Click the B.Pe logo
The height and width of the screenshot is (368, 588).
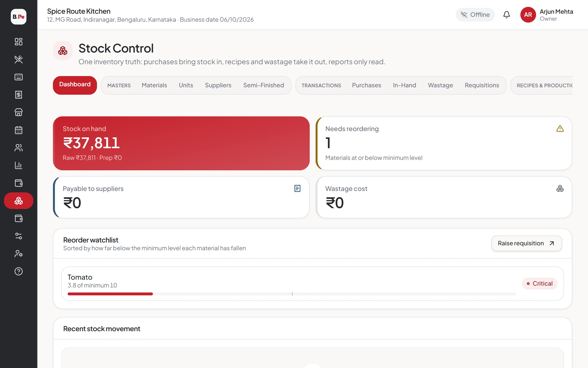tap(19, 17)
